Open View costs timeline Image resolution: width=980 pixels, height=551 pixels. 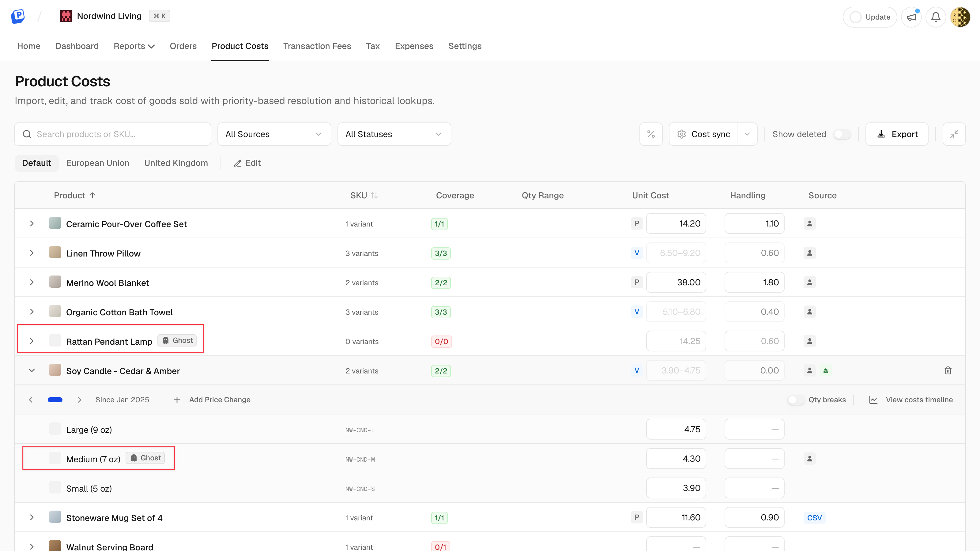[x=911, y=400]
